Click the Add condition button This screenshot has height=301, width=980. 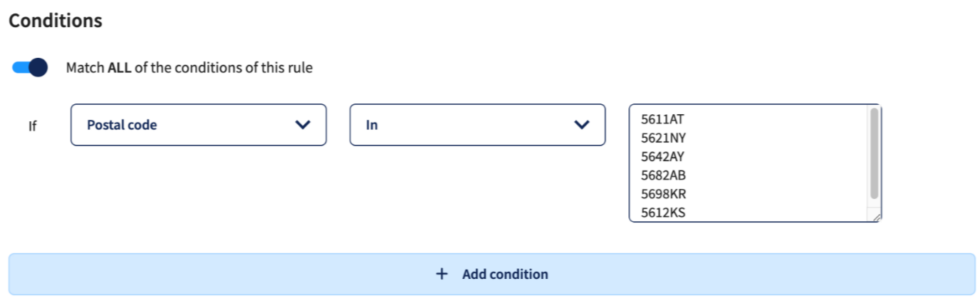(491, 274)
